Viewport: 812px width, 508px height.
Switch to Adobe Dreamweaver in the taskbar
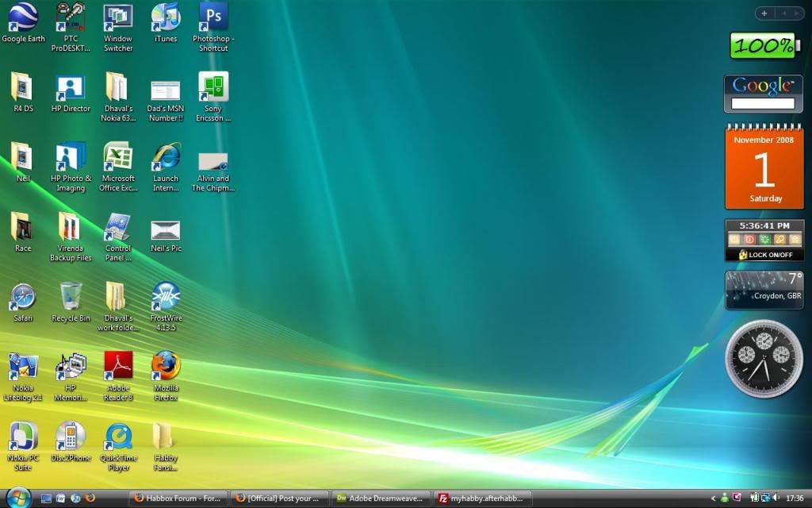click(x=381, y=498)
